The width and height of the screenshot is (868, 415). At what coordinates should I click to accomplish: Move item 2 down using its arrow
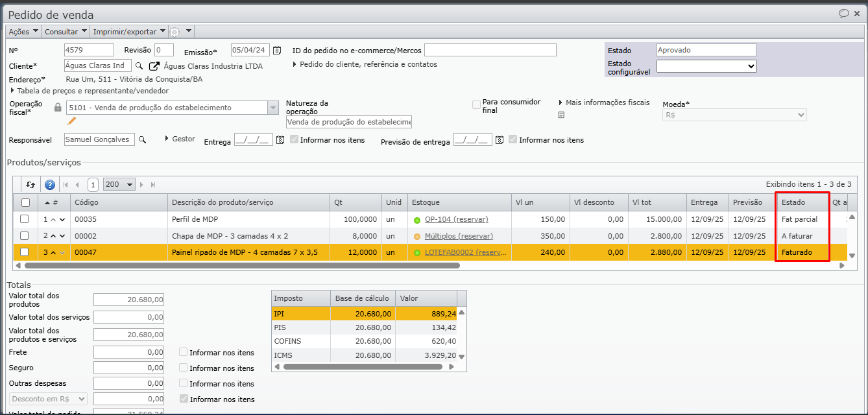tap(62, 236)
